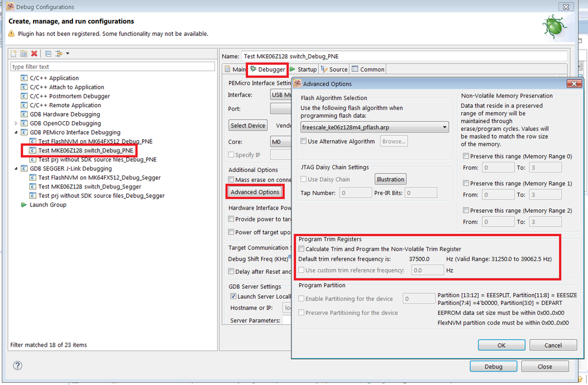Toggle Preserve this range Memory Range 0
This screenshot has height=385, width=588.
[466, 156]
